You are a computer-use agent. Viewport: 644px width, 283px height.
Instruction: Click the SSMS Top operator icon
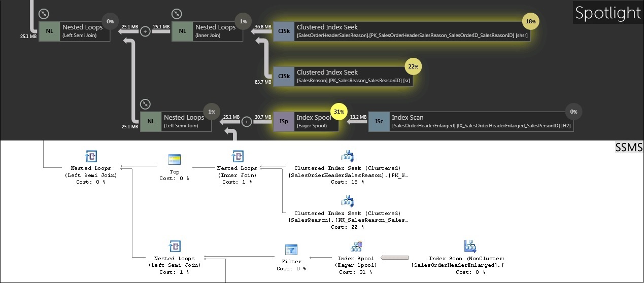pyautogui.click(x=174, y=160)
